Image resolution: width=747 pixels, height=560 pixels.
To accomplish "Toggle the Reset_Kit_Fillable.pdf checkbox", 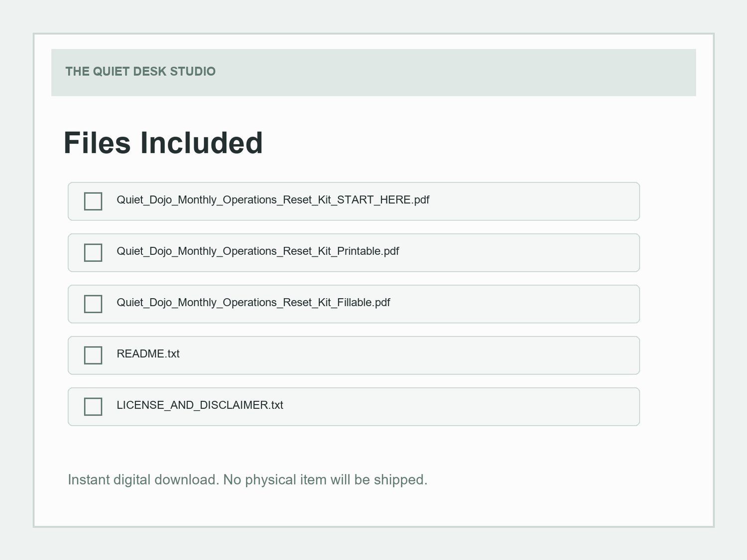I will (93, 304).
